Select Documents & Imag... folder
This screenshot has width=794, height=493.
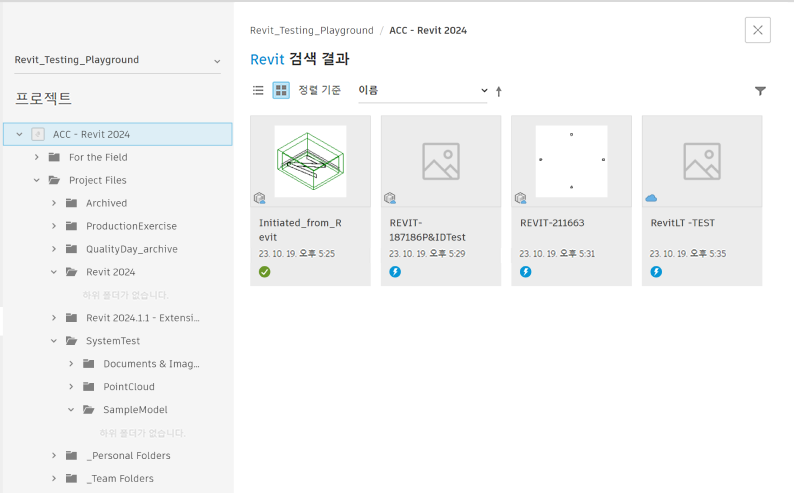pos(151,363)
